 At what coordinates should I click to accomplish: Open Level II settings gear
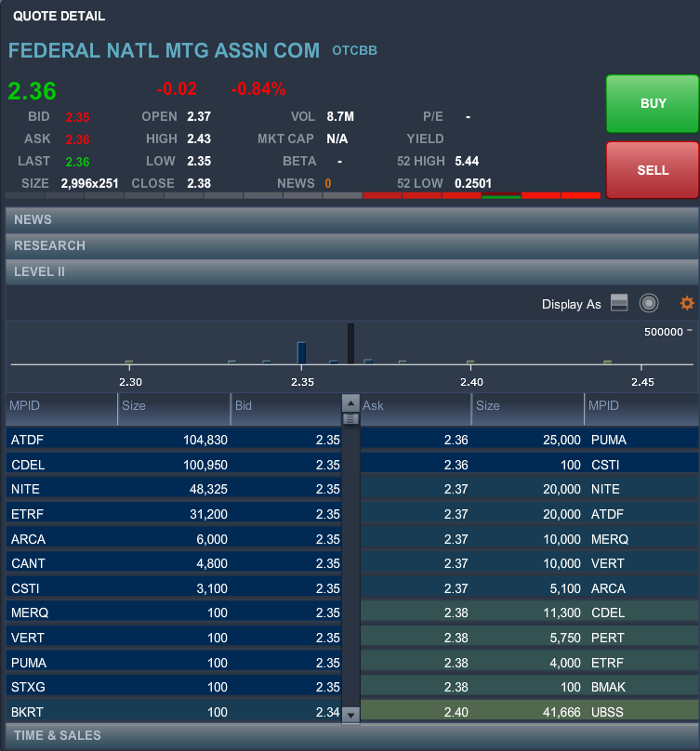pyautogui.click(x=687, y=303)
